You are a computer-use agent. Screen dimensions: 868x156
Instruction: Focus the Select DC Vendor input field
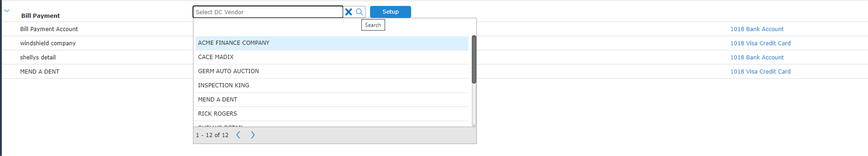268,12
